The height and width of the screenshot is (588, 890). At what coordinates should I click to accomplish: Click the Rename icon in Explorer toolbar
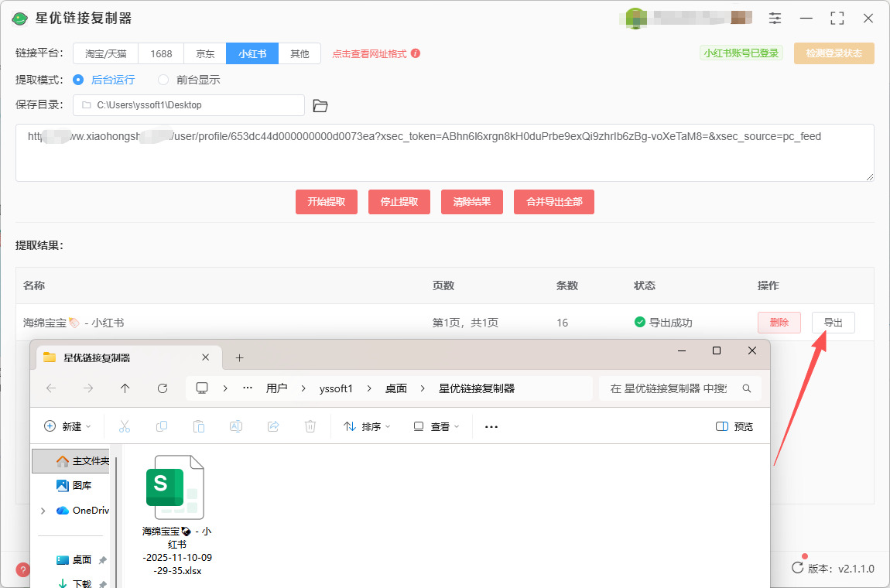click(235, 426)
